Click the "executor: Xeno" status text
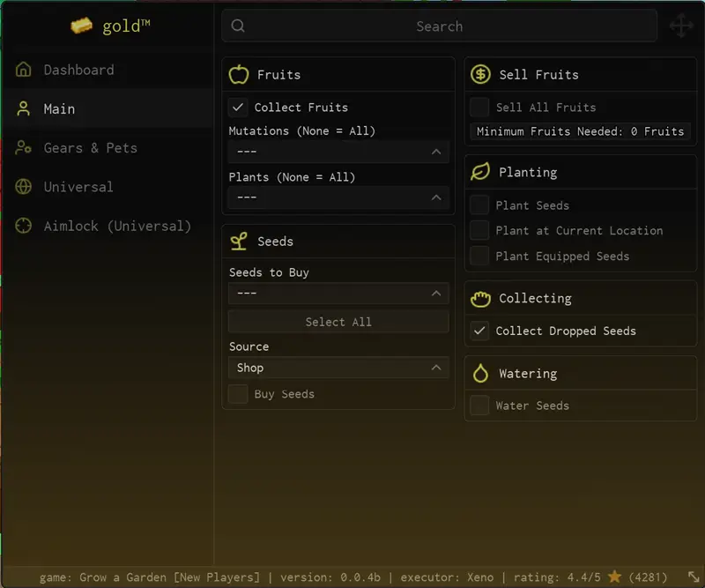The image size is (705, 588). [x=447, y=577]
